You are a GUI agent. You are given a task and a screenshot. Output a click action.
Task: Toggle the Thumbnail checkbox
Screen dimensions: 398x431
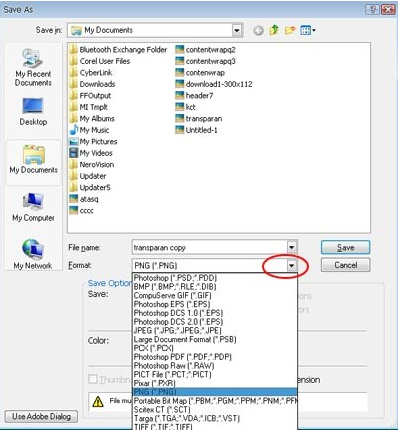[93, 379]
